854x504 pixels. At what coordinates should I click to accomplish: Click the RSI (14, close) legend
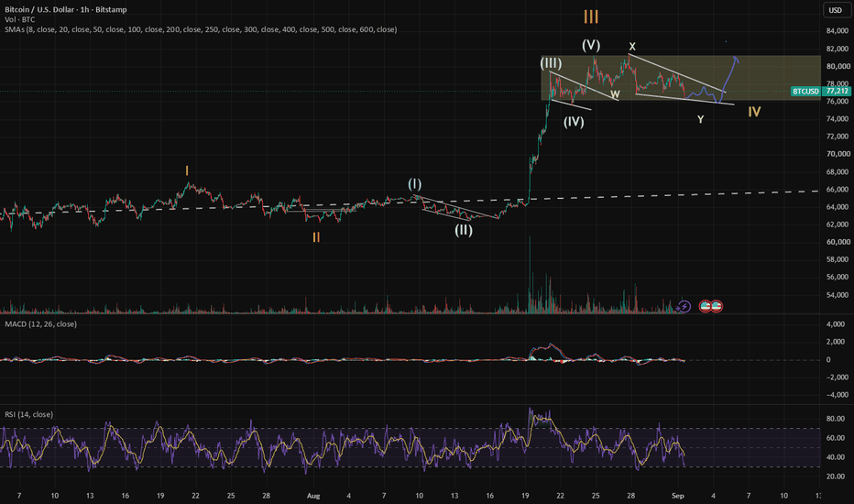pos(29,414)
